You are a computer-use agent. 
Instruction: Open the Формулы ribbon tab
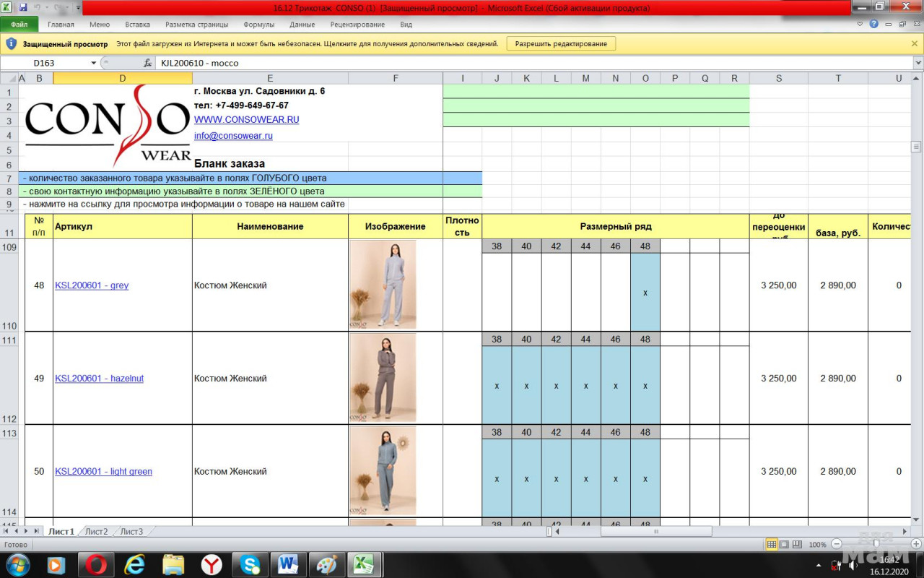tap(258, 24)
